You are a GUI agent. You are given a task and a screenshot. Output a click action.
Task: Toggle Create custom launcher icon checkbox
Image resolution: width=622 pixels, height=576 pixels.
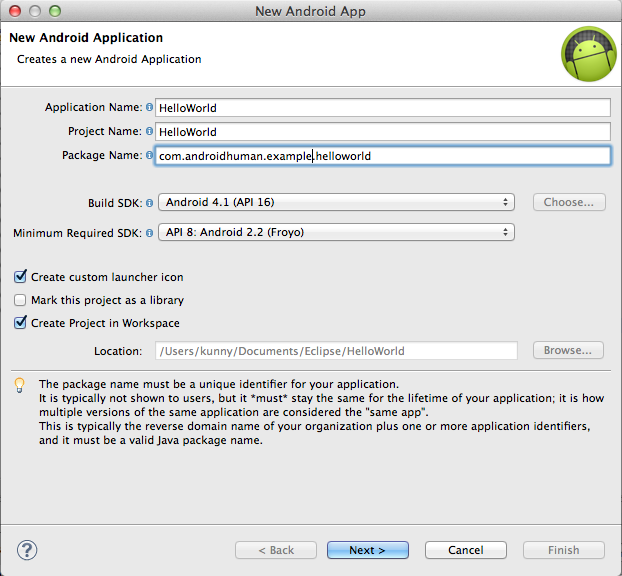coord(20,276)
